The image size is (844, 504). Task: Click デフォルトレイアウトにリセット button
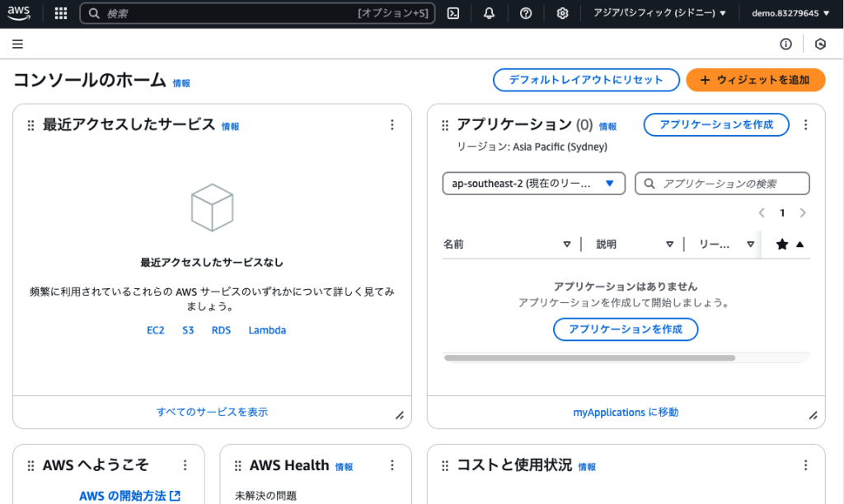click(x=586, y=80)
